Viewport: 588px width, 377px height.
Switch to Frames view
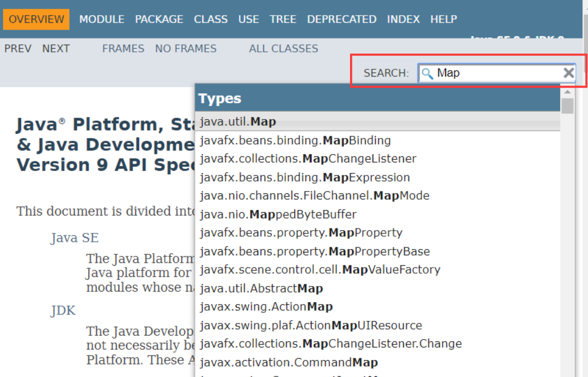(x=123, y=49)
